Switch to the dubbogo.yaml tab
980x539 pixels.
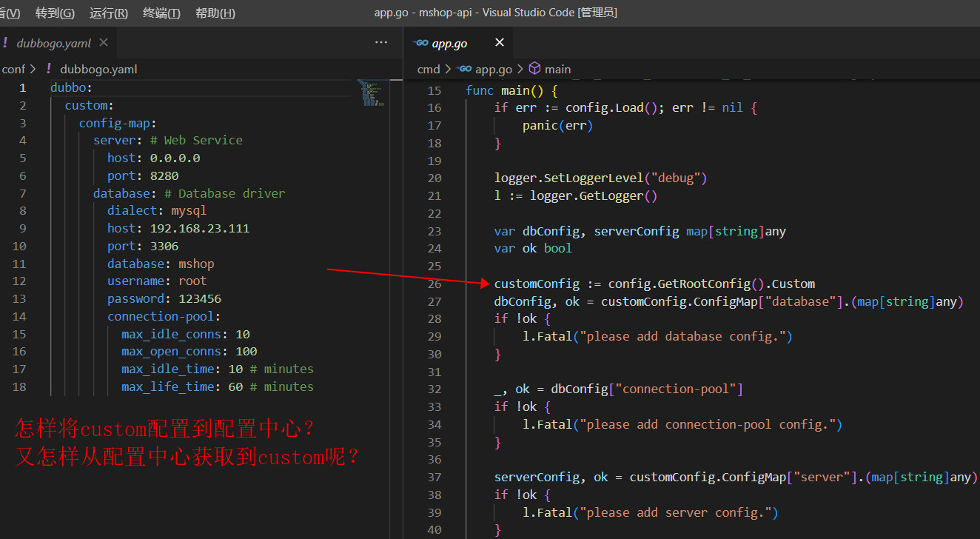(53, 43)
